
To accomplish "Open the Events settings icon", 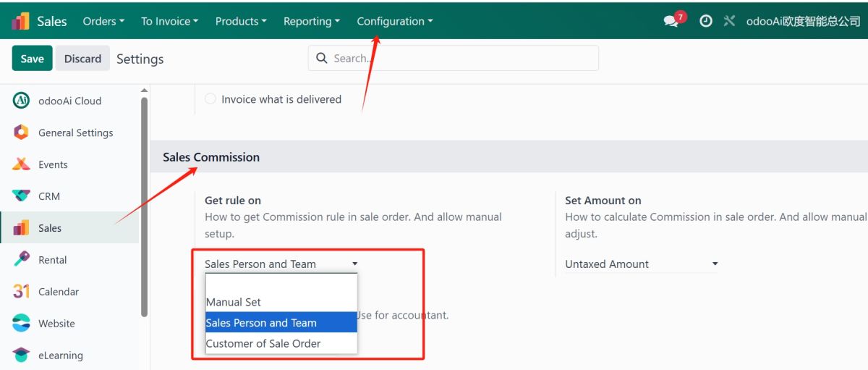I will [x=21, y=164].
